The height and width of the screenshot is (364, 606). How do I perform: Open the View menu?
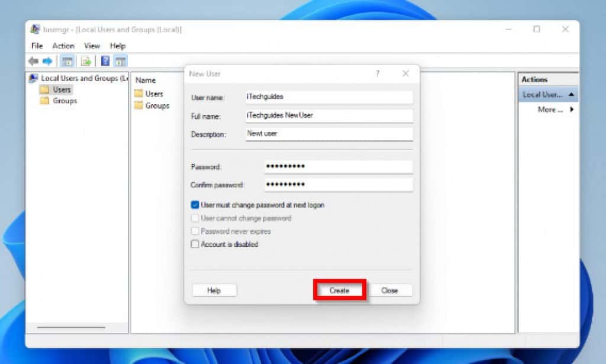click(x=92, y=46)
